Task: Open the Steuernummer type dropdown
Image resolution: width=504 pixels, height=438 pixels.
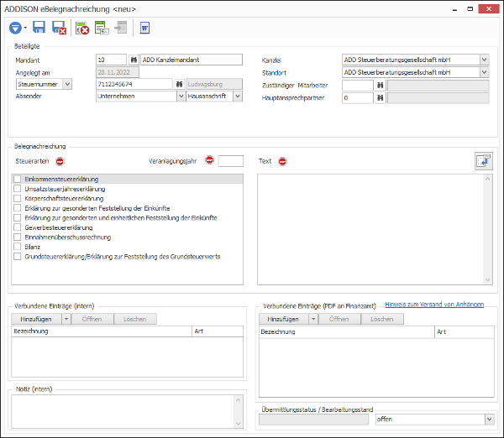Action: coord(67,84)
